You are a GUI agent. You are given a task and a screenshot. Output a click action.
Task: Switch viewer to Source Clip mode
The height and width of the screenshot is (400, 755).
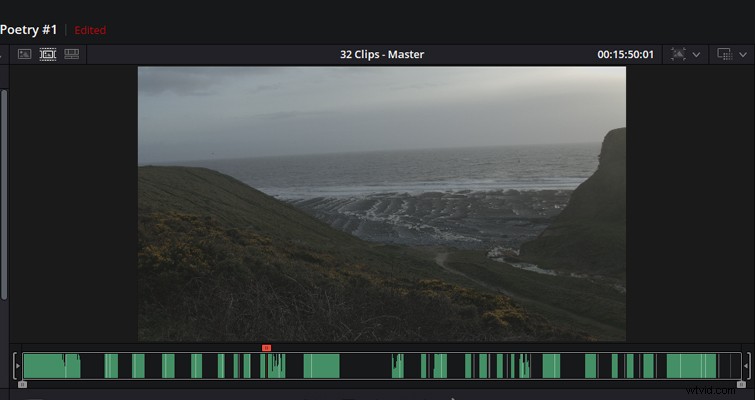(x=25, y=54)
